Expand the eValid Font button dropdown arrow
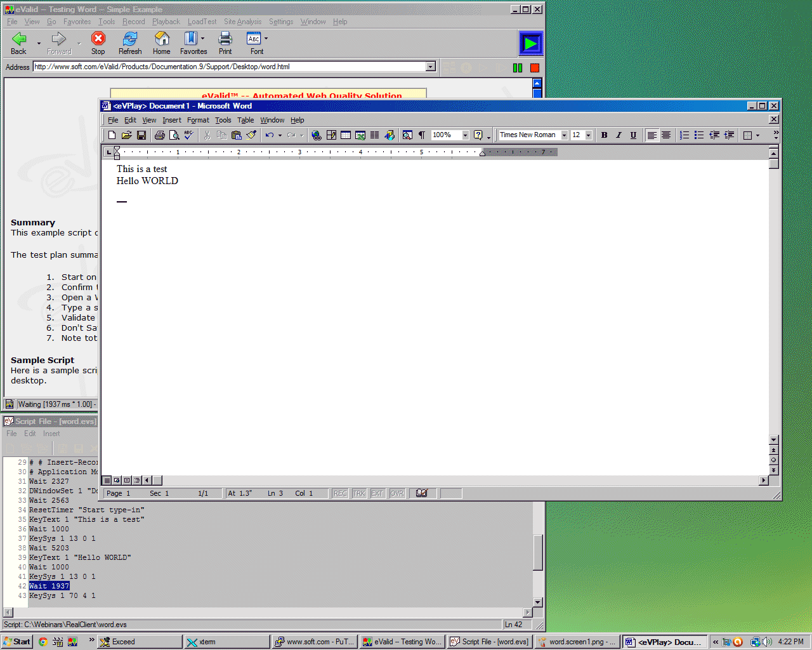812x650 pixels. [x=266, y=39]
